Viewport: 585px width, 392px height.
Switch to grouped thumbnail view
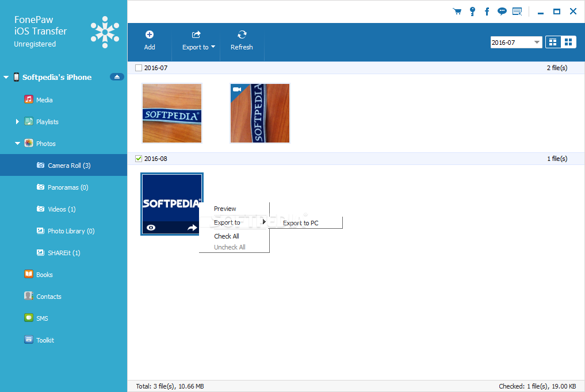pyautogui.click(x=553, y=42)
